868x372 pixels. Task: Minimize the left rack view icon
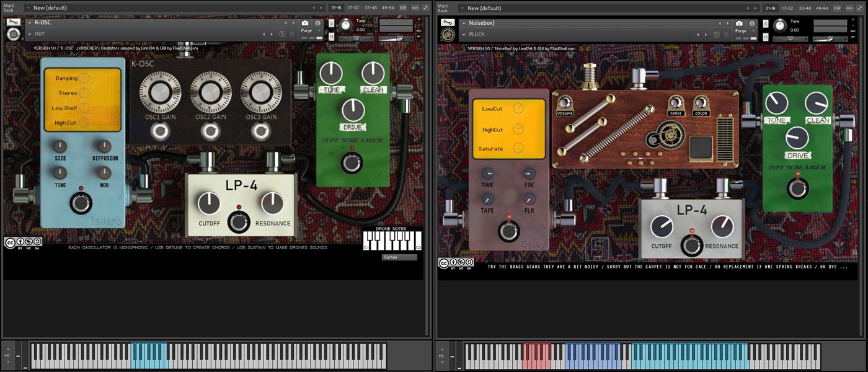coord(425,8)
